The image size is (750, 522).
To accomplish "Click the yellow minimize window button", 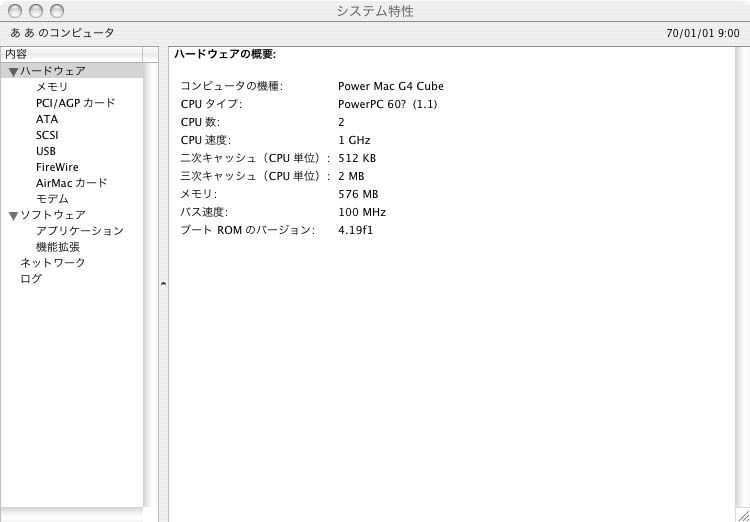I will tap(36, 11).
